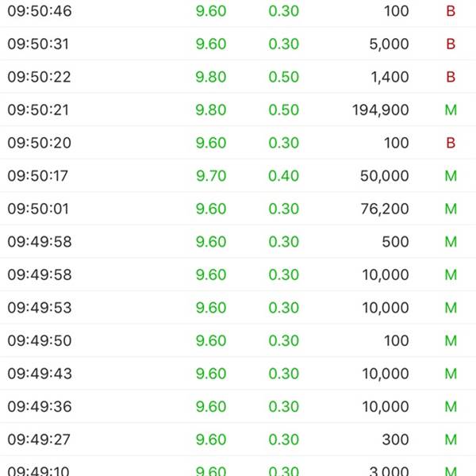This screenshot has width=476, height=476.
Task: Tap the 9.80 price at 09:50:22
Action: [x=211, y=77]
